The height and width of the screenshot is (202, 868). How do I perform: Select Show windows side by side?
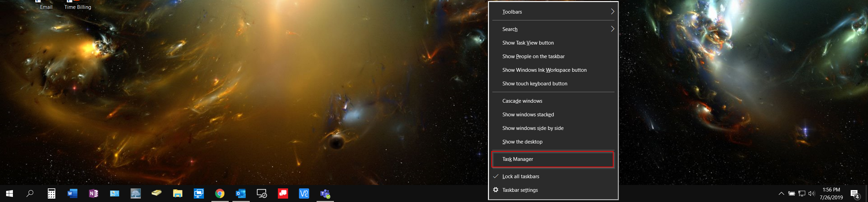click(x=553, y=128)
